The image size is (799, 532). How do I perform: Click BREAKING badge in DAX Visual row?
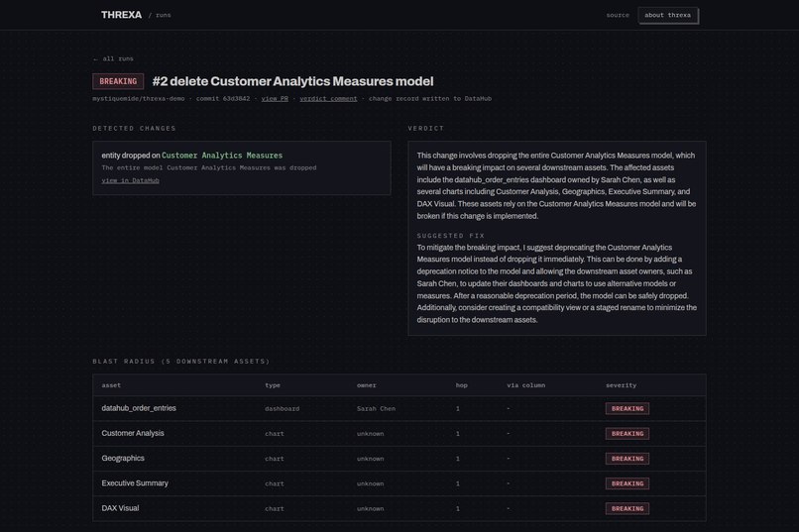628,508
